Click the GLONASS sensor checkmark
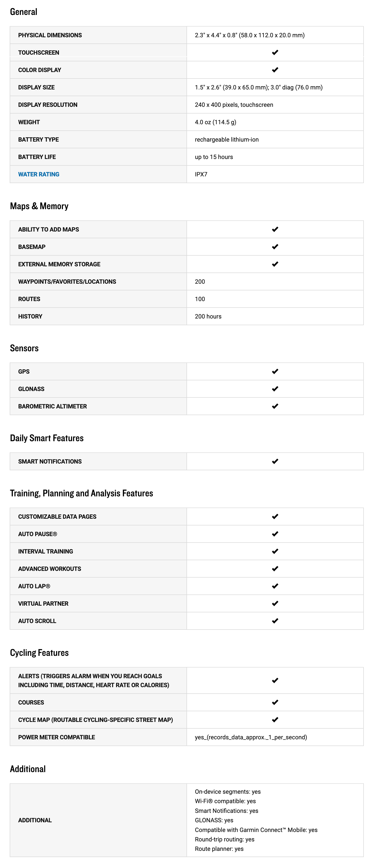 (275, 389)
